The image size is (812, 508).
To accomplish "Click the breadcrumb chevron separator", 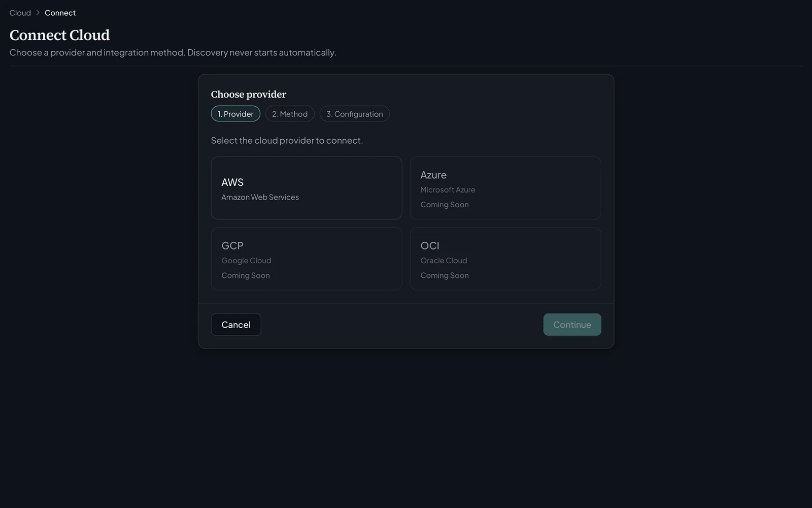I will [x=38, y=13].
